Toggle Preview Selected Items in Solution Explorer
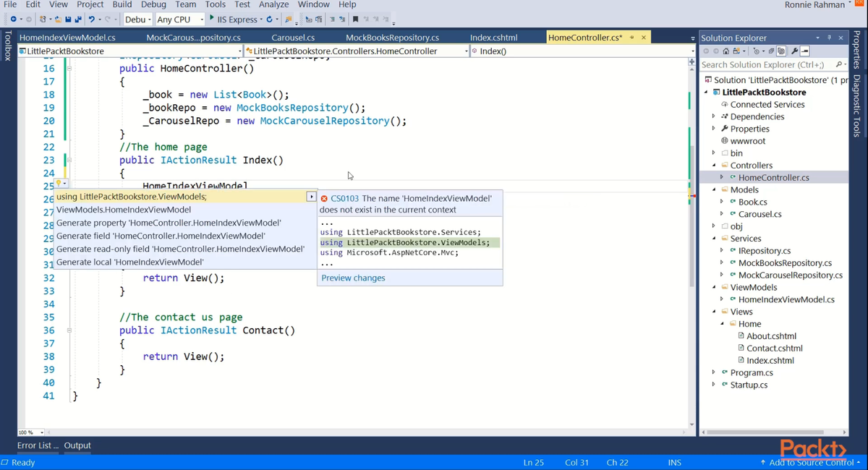Image resolution: width=868 pixels, height=470 pixels. point(805,51)
